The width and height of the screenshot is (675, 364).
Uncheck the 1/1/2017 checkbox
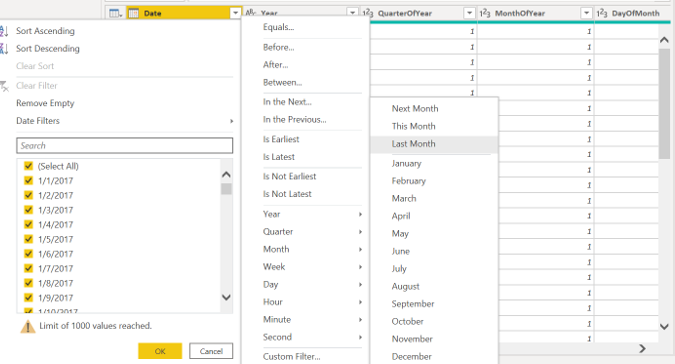tap(28, 180)
